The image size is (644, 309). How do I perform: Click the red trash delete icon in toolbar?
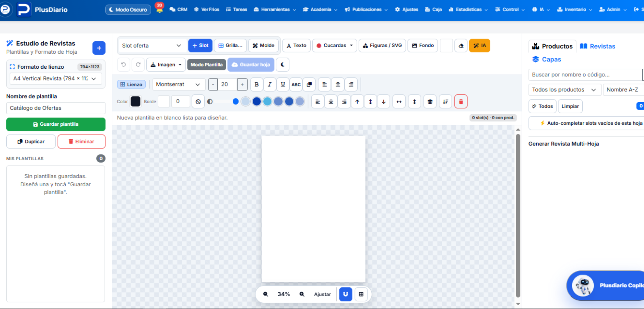pos(461,102)
